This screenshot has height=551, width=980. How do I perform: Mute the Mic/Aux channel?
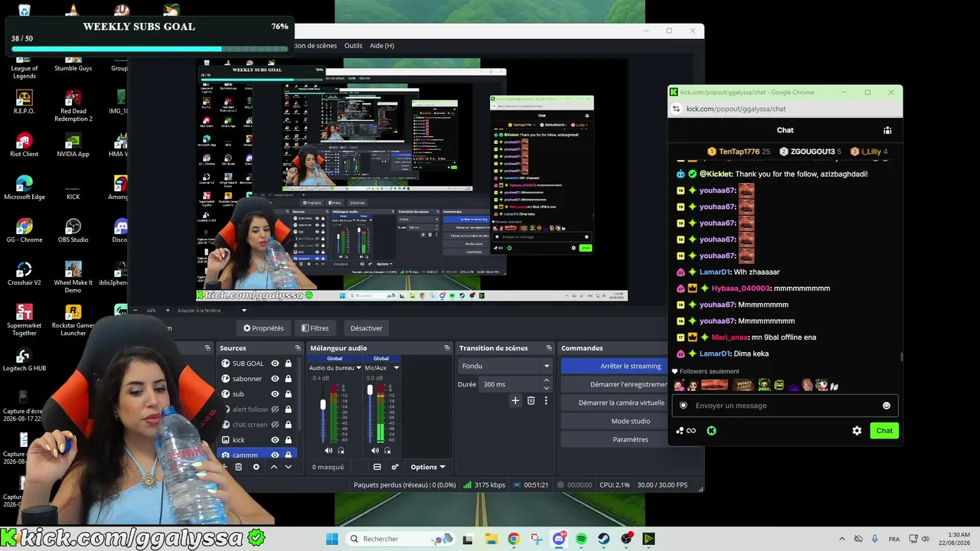[374, 451]
